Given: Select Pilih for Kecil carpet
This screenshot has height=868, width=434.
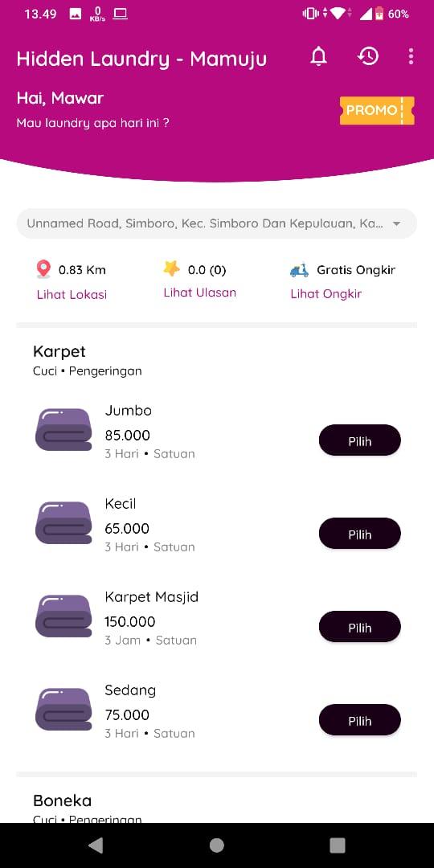Looking at the screenshot, I should [360, 534].
